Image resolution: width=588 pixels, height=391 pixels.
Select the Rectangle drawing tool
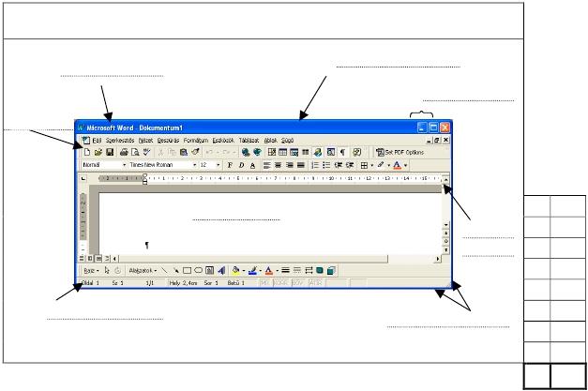(188, 270)
